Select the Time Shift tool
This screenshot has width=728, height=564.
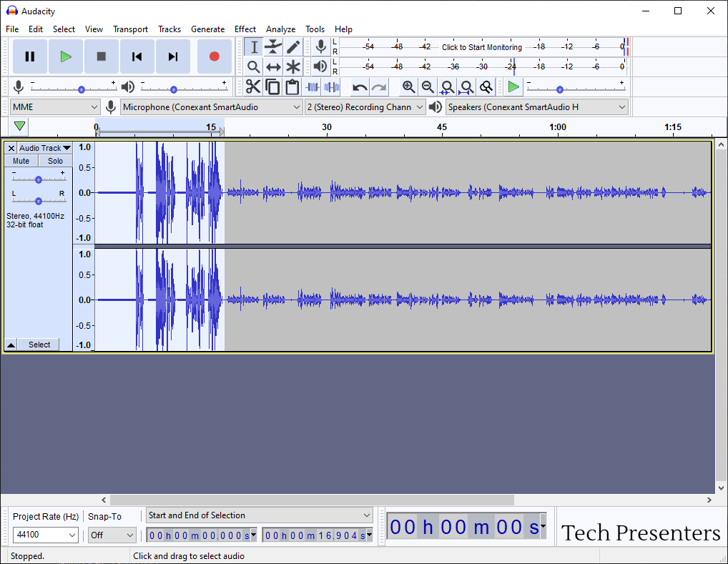pos(273,67)
